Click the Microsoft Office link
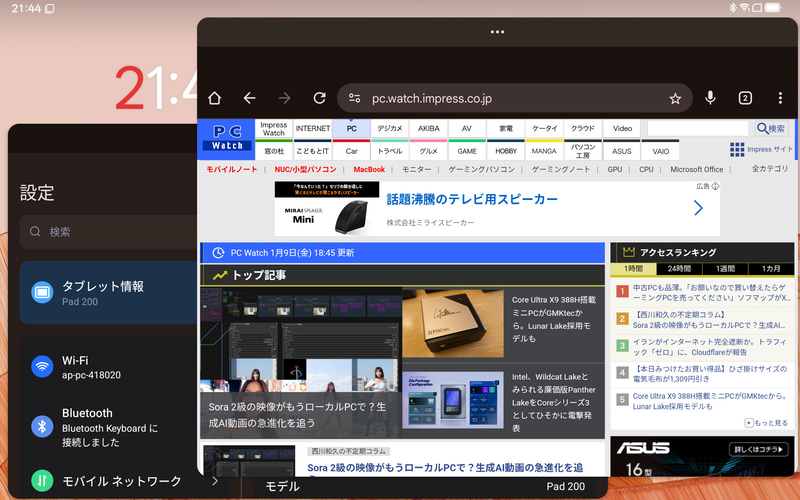Viewport: 800px width, 500px height. [696, 169]
